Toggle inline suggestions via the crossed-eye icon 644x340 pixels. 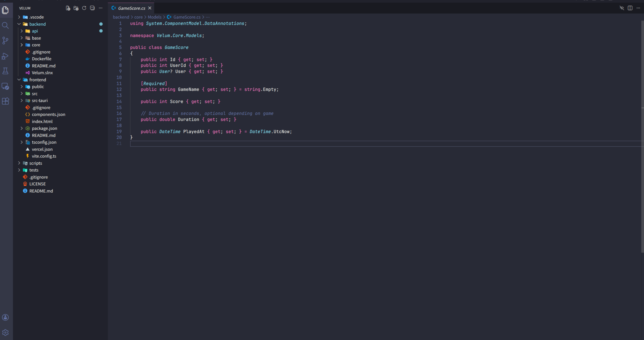coord(622,8)
